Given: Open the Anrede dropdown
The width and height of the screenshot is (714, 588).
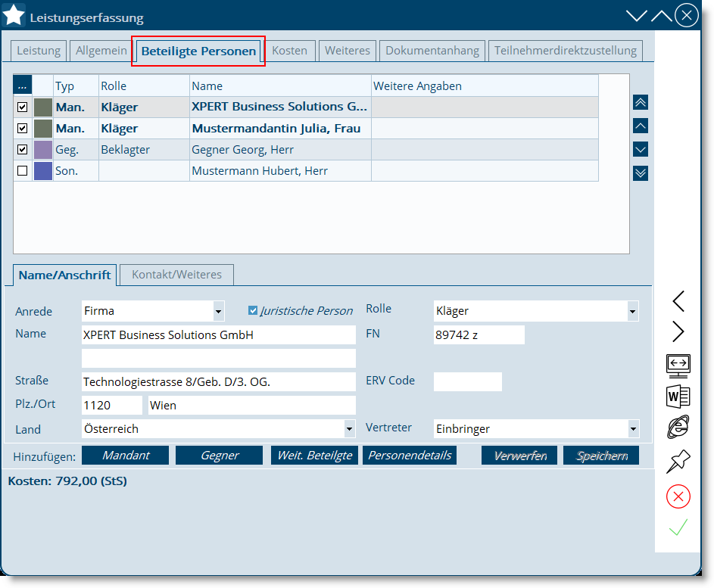Looking at the screenshot, I should pyautogui.click(x=219, y=311).
